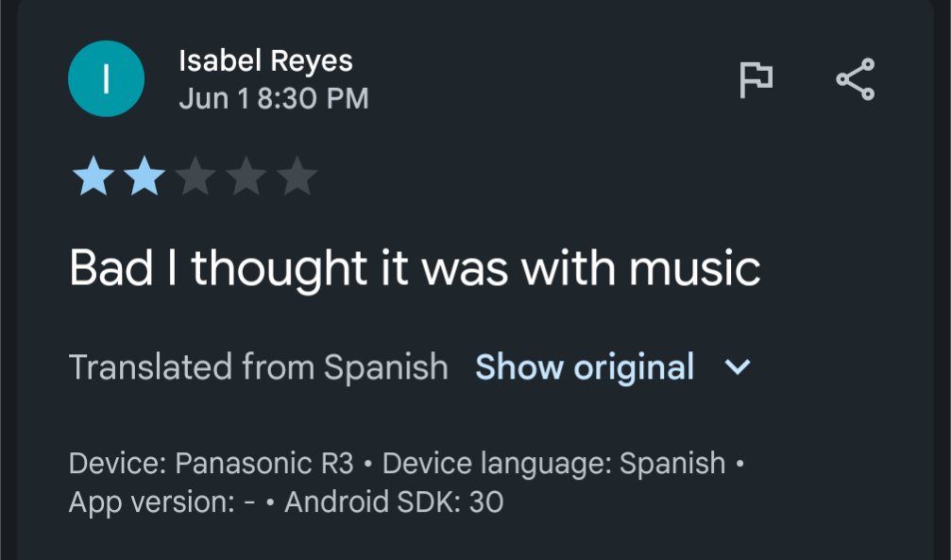The height and width of the screenshot is (560, 951).
Task: Click the Jun 1 8:30 PM timestamp
Action: point(274,99)
